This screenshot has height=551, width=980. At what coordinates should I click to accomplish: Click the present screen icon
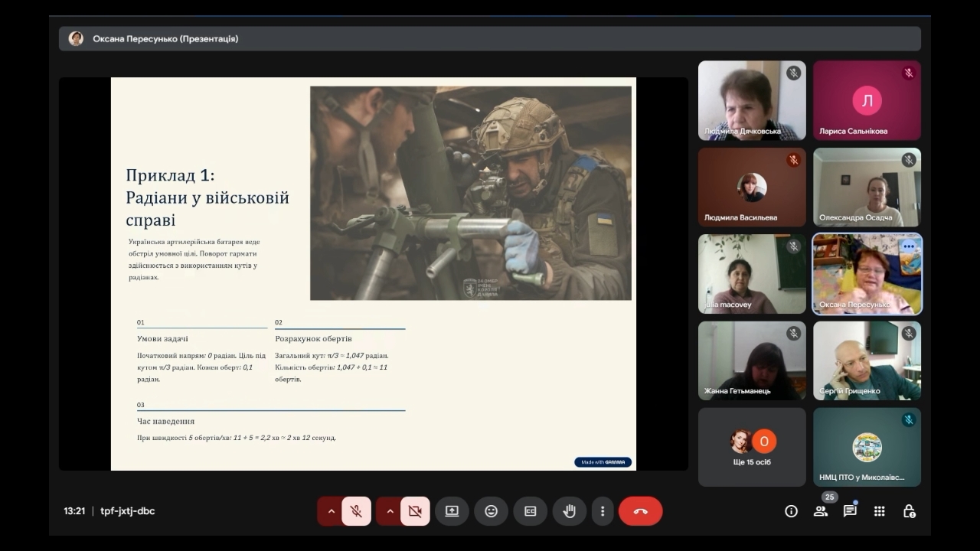pyautogui.click(x=452, y=511)
